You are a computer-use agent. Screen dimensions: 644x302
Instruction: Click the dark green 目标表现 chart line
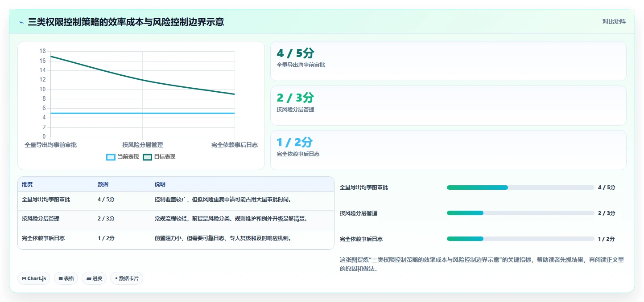click(143, 80)
